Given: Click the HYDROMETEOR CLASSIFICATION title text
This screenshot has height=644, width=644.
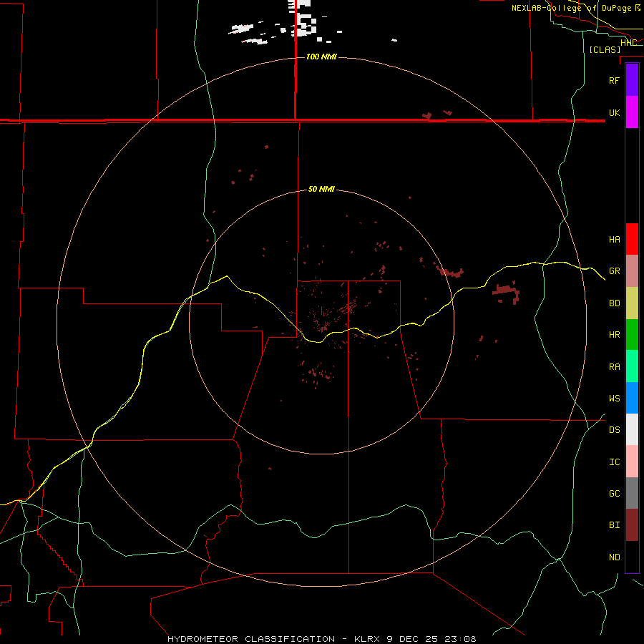Looking at the screenshot, I should point(251,639).
